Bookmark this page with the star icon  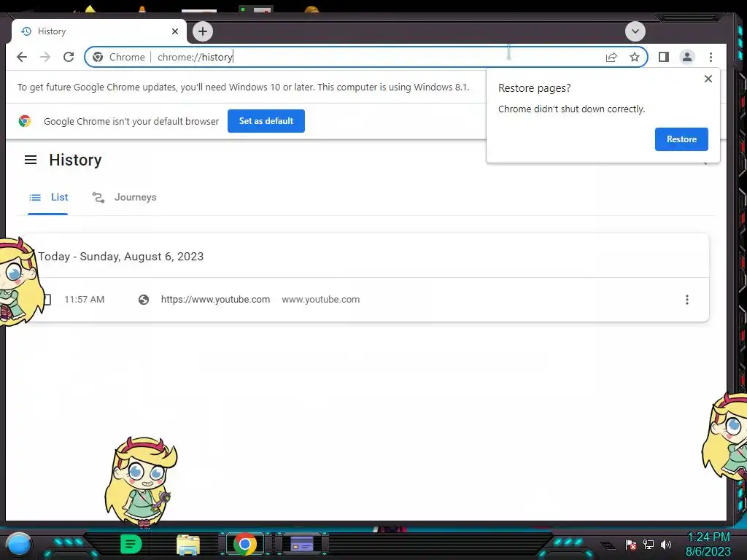(634, 57)
